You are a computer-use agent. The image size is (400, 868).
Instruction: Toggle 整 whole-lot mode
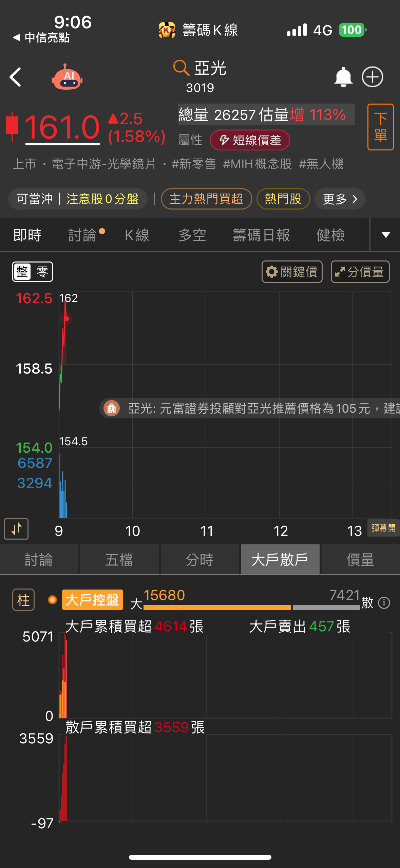point(22,272)
